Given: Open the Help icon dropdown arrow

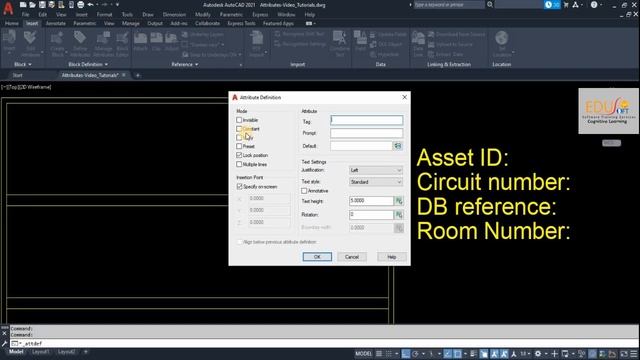Looking at the screenshot, I should (x=602, y=5).
